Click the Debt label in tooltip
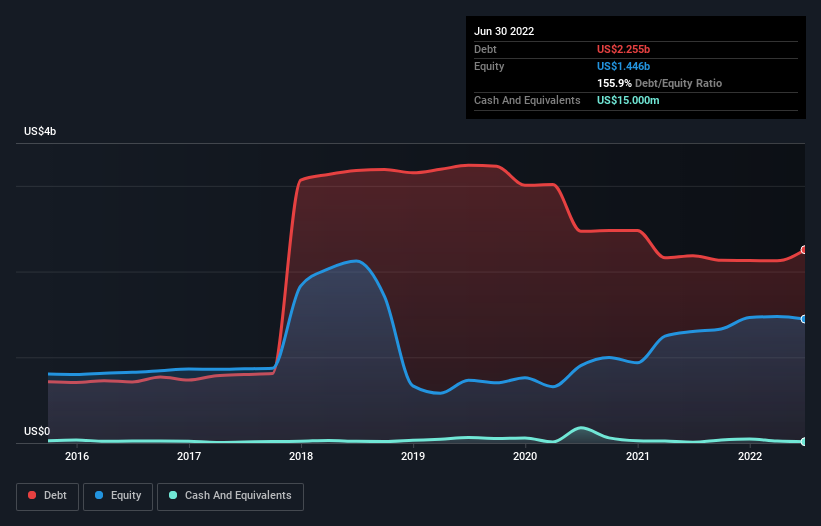This screenshot has width=821, height=526. pos(485,49)
